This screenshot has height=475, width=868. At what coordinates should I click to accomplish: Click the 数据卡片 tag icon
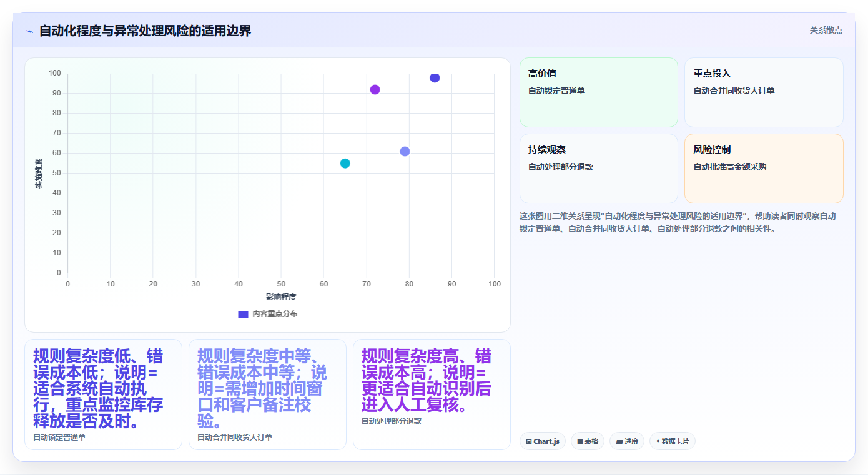(x=658, y=442)
